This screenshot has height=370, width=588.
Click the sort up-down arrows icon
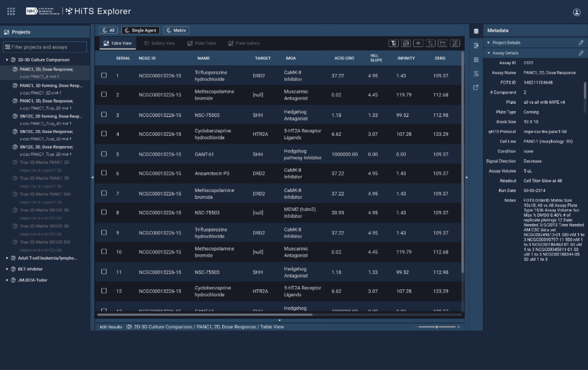pyautogui.click(x=430, y=43)
